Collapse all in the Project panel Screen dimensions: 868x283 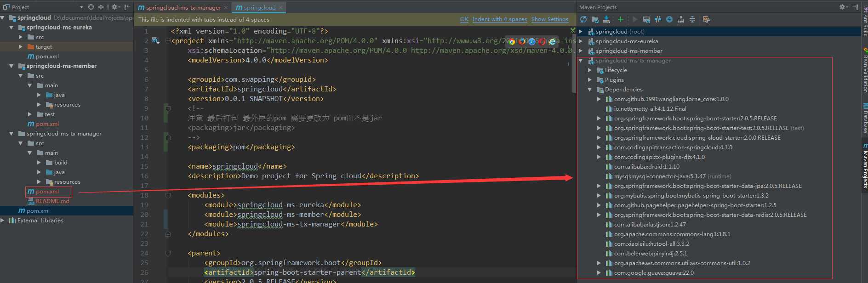tap(101, 7)
